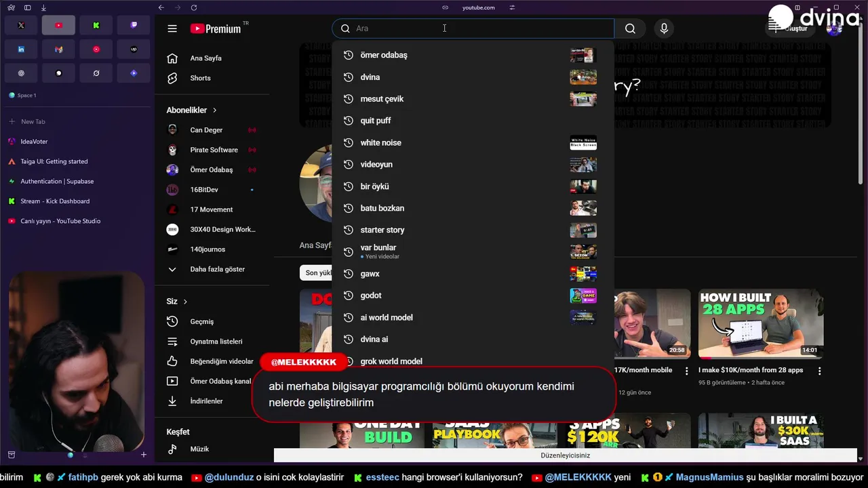The height and width of the screenshot is (488, 868).
Task: Open İndirilenler downloads
Action: pyautogui.click(x=212, y=401)
